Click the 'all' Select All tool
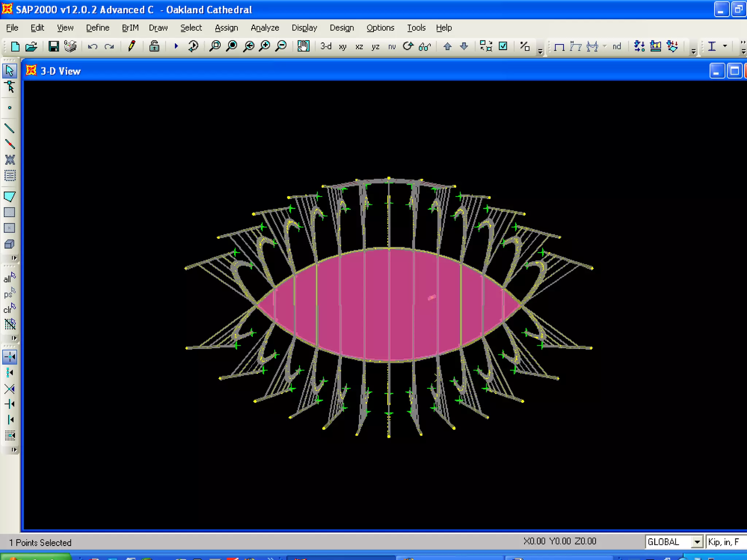Viewport: 747px width, 560px height. click(x=9, y=278)
